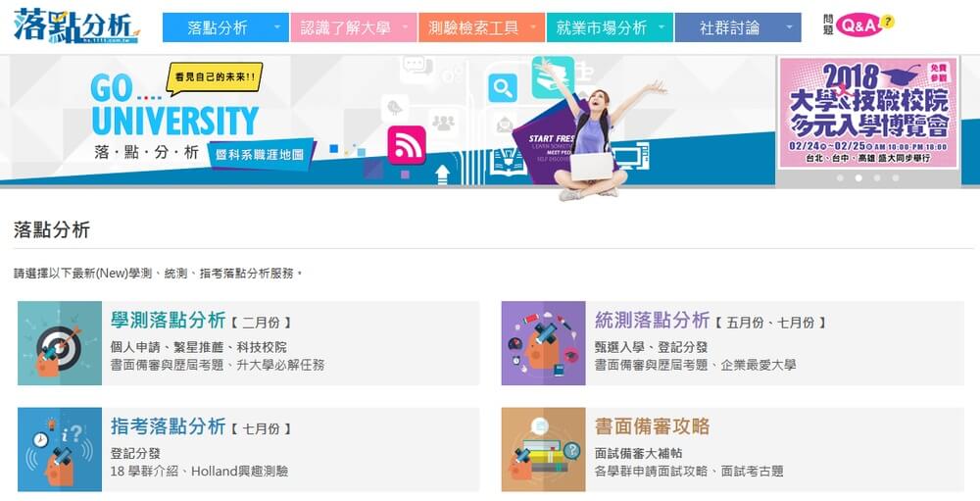Screen dimensions: 980x501
Task: Click the 2018 大學&技職校院 expo banner
Action: click(868, 113)
